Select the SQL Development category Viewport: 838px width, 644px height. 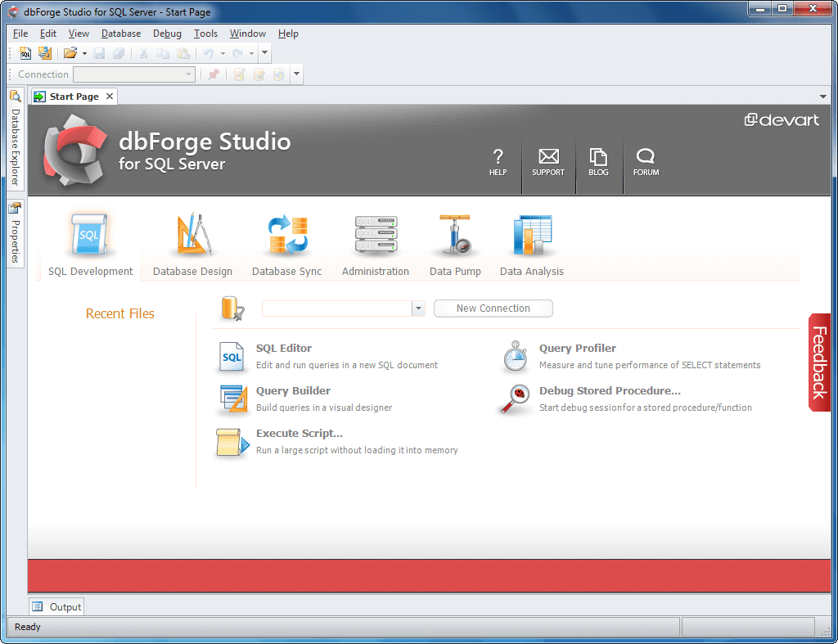[90, 245]
